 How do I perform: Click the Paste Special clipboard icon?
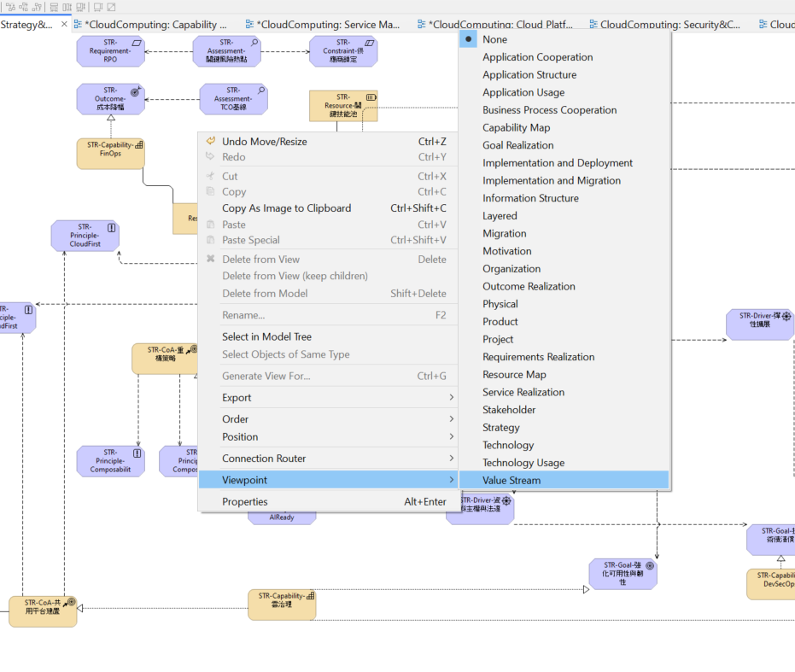[x=210, y=240]
